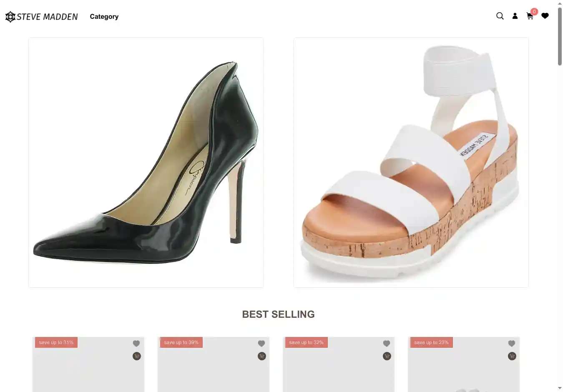Favorite the 23% off product
Viewport: 563px width, 392px height.
[512, 344]
